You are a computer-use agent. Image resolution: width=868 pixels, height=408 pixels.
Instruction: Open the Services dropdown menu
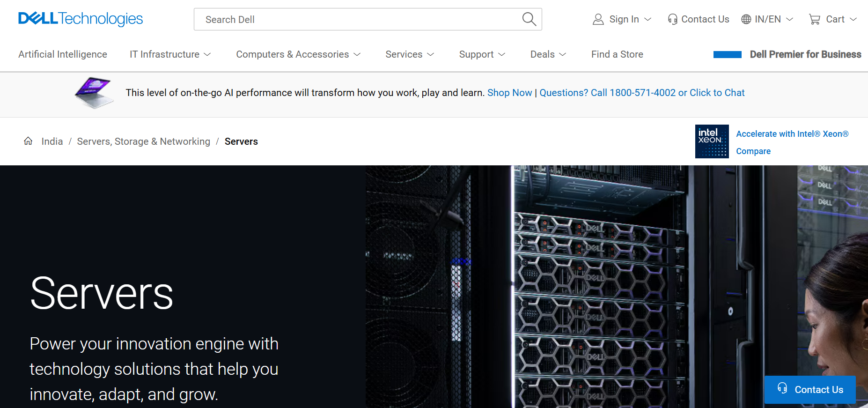410,54
